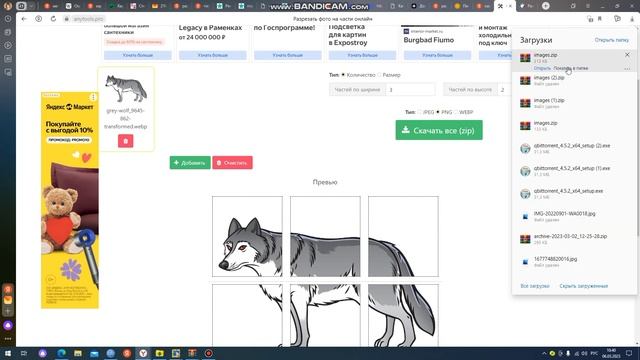
Task: Edit the Частей по ширине value field
Action: (410, 89)
